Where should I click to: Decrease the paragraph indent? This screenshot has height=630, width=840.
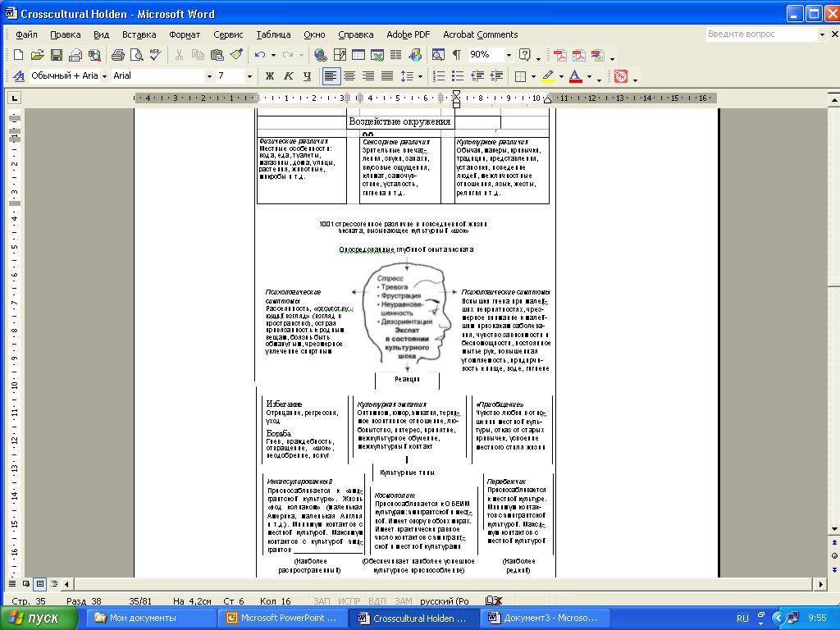[x=477, y=76]
